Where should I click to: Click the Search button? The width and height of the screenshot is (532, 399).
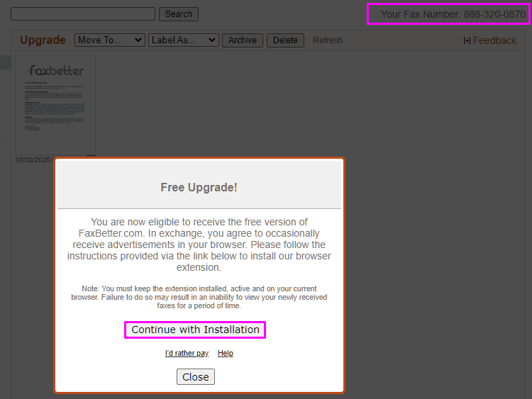click(179, 14)
